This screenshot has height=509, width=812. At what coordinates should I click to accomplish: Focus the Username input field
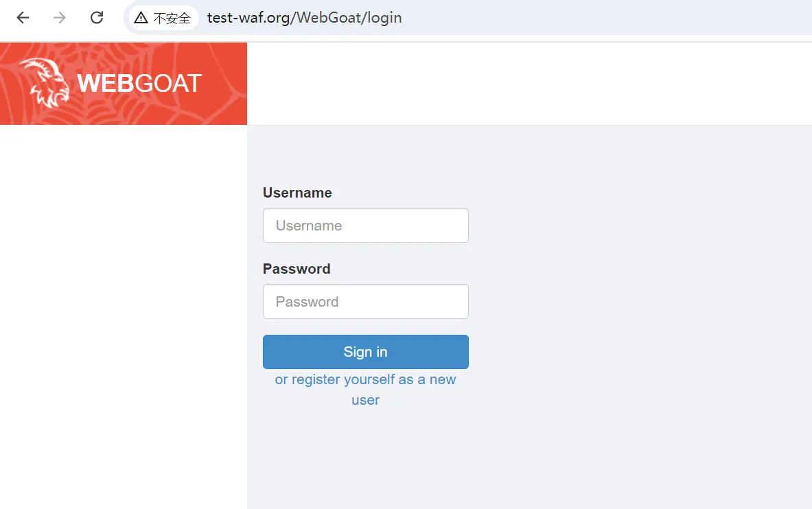(x=365, y=226)
